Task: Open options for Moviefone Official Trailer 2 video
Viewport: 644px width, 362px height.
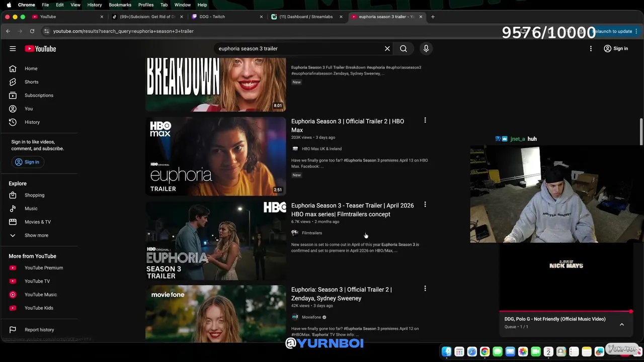Action: [425, 289]
